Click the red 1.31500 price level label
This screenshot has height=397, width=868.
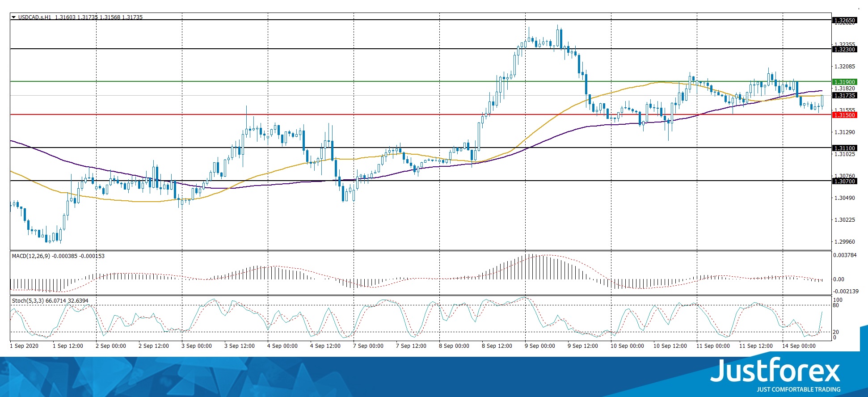tap(844, 115)
